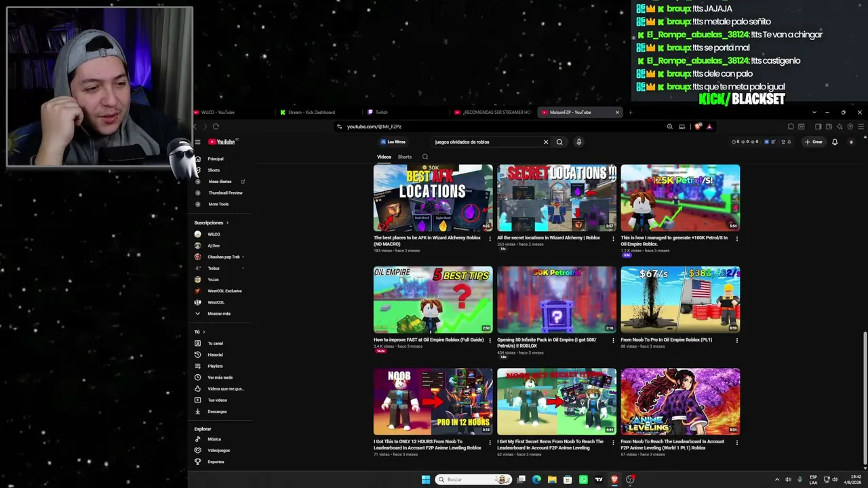This screenshot has height=488, width=868.
Task: Open Videojuegos under Explorar
Action: click(218, 450)
